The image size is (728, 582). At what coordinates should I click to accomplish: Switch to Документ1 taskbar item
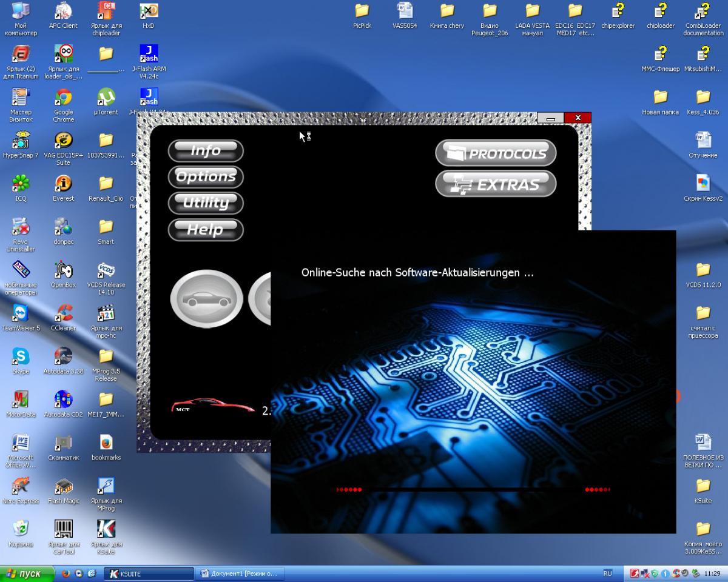click(239, 574)
